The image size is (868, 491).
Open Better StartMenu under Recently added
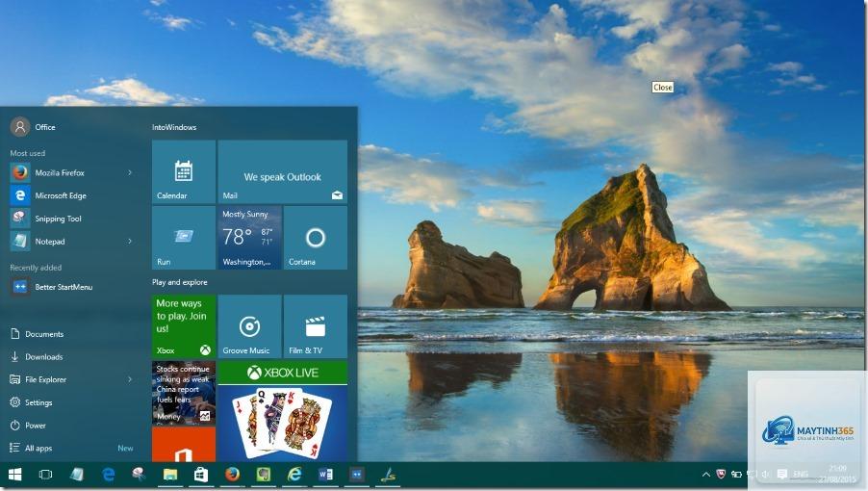(x=72, y=287)
